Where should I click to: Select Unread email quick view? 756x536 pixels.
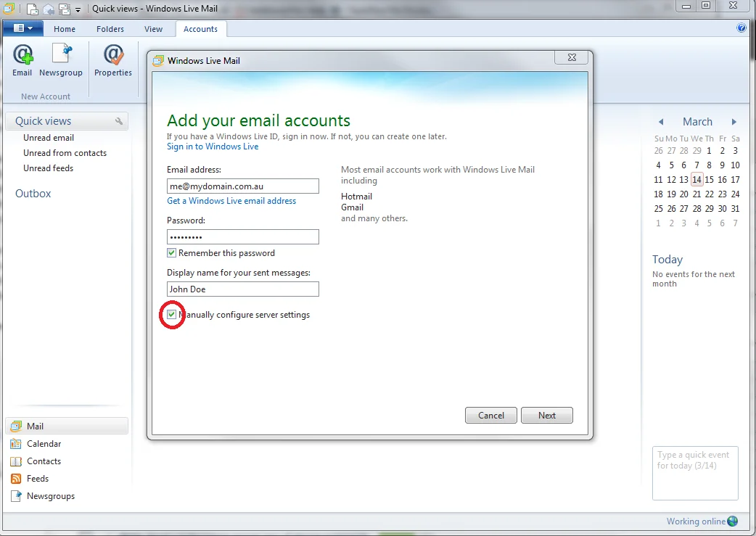(x=49, y=138)
